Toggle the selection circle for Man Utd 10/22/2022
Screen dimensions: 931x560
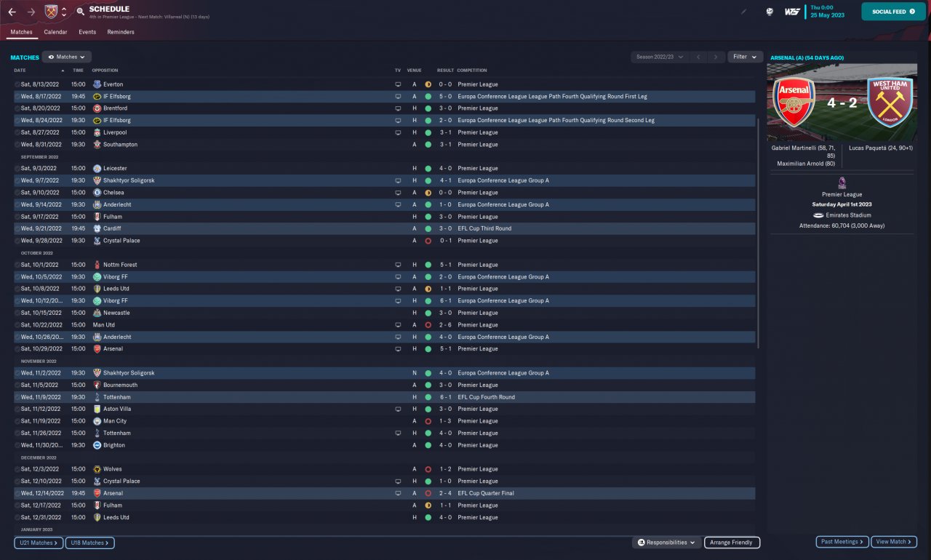(17, 325)
